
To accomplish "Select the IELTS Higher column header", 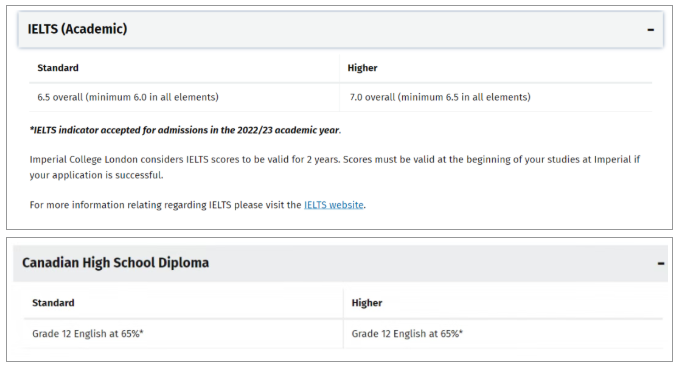I will (362, 68).
